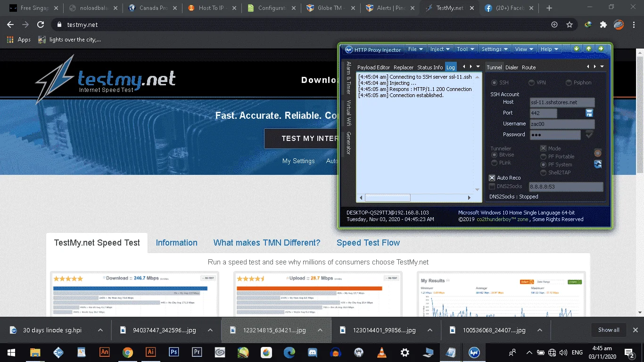Viewport: 644px width, 362px height.
Task: Open the Inject menu dropdown
Action: [x=440, y=49]
